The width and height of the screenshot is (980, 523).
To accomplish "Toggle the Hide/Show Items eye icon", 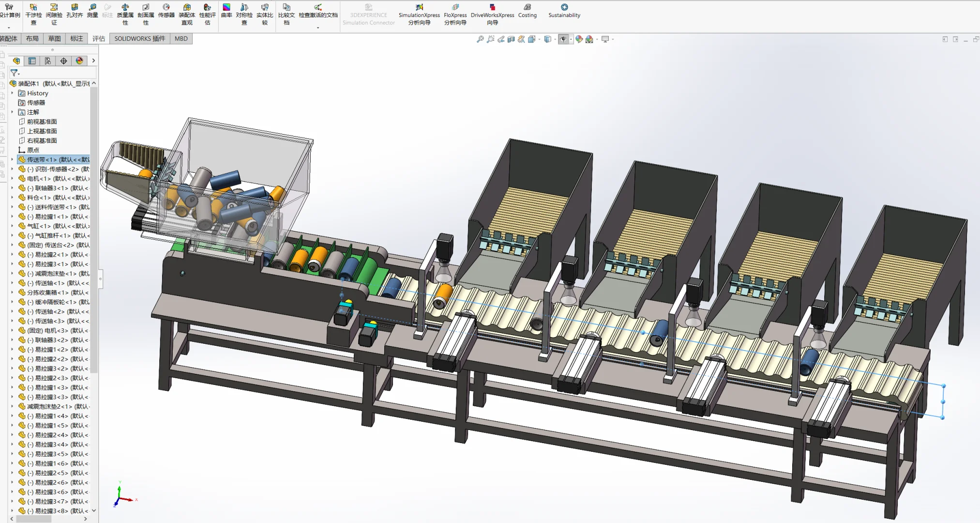I will click(x=563, y=39).
